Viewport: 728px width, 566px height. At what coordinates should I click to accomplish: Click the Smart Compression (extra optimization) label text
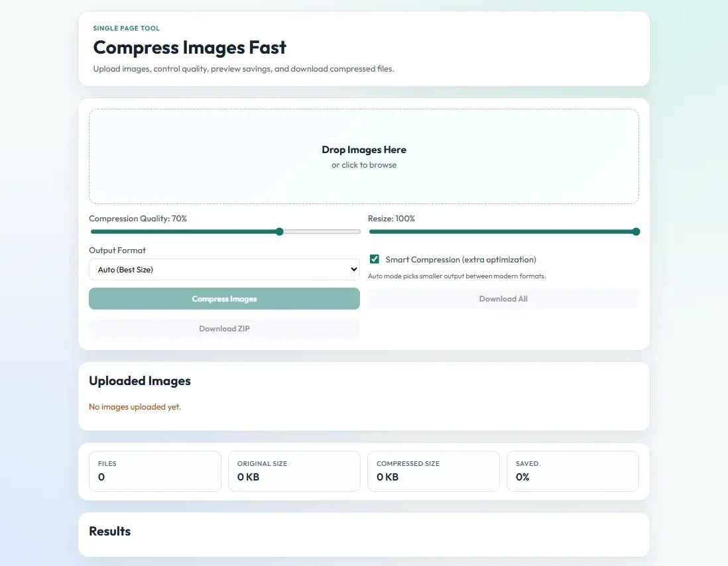[460, 260]
